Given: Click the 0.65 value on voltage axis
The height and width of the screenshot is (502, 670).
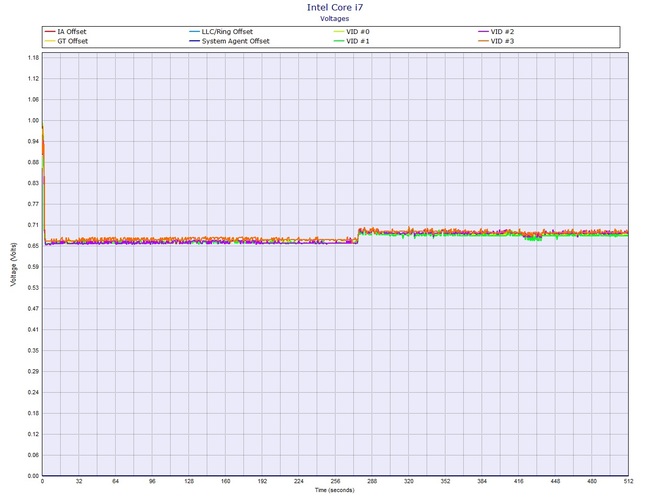Looking at the screenshot, I should coord(33,246).
